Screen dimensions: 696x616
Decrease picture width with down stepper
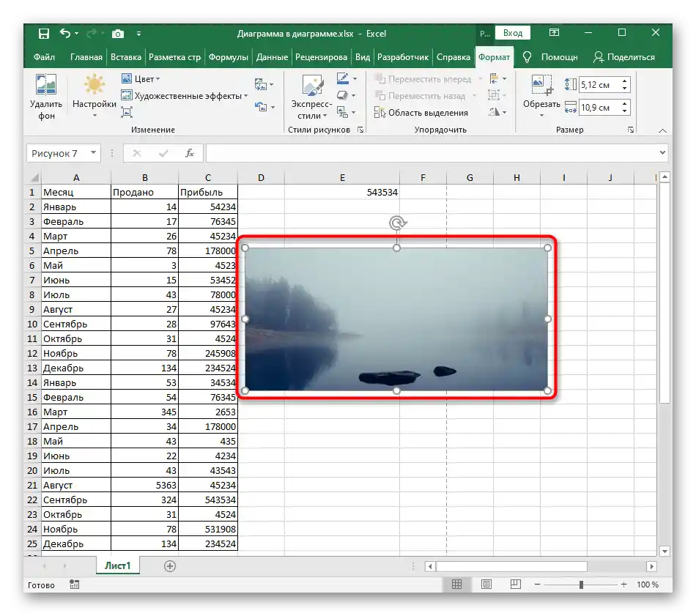625,111
